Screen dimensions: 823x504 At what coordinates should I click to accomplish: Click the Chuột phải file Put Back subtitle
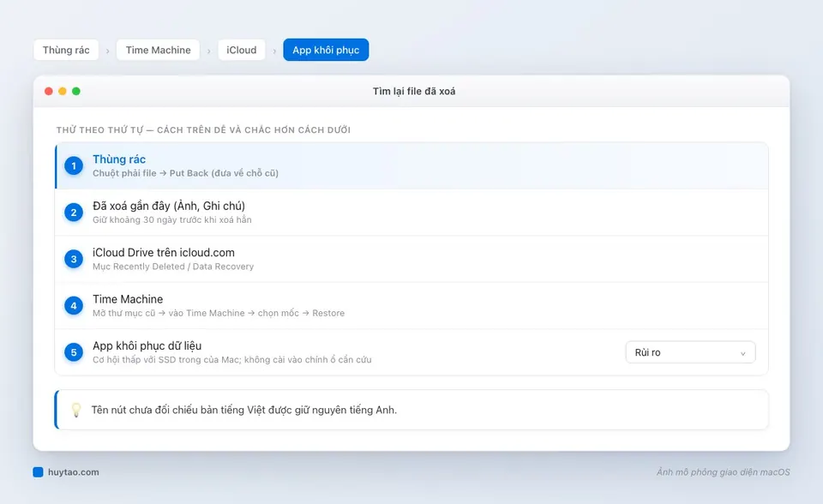pos(186,173)
